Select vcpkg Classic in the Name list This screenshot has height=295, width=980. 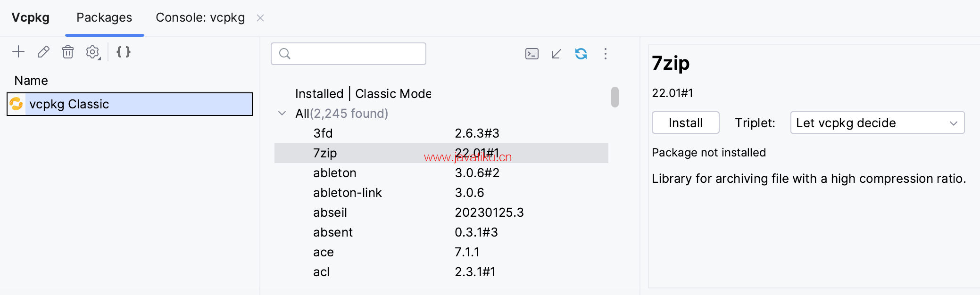tap(130, 104)
